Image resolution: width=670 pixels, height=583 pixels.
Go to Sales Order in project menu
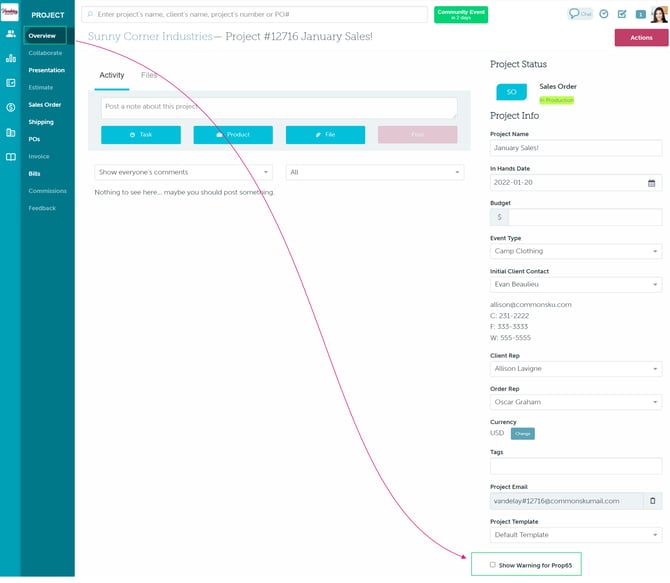tap(45, 104)
